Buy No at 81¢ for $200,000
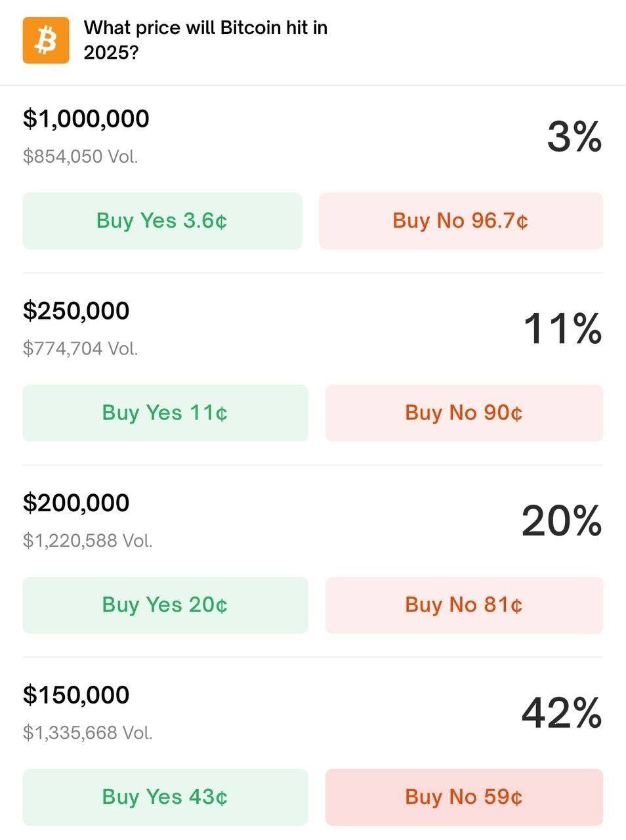The image size is (626, 840). pyautogui.click(x=464, y=605)
